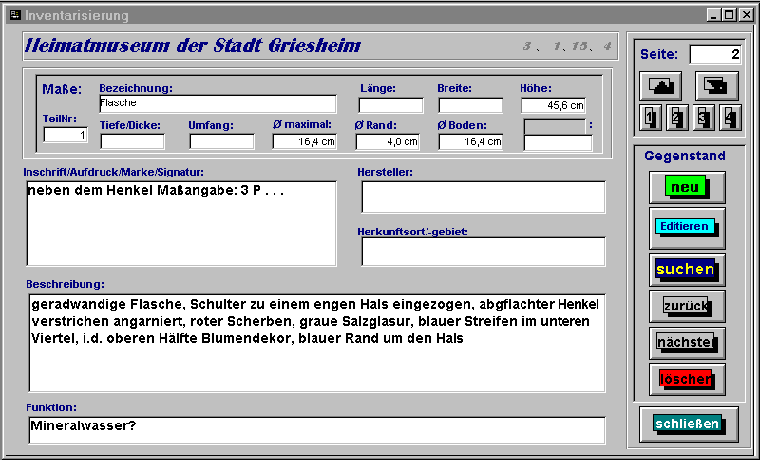Viewport: 760px width, 461px height.
Task: Jump to page 1 icon
Action: (x=650, y=118)
